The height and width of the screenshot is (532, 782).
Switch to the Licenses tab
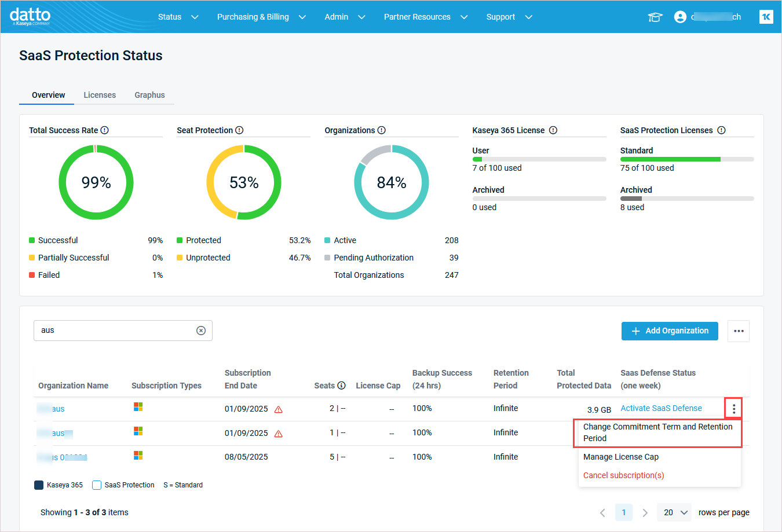[x=100, y=95]
